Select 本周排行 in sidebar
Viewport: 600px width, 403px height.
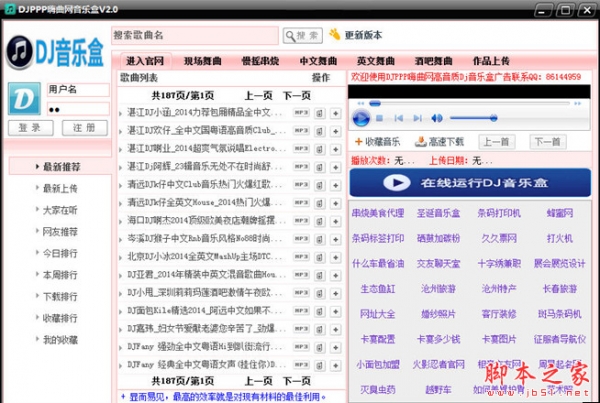(x=60, y=275)
